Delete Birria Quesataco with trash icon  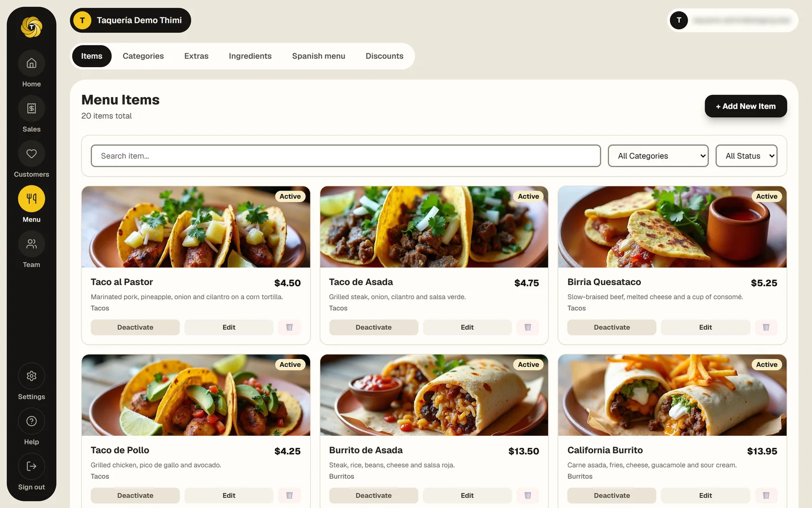coord(766,327)
